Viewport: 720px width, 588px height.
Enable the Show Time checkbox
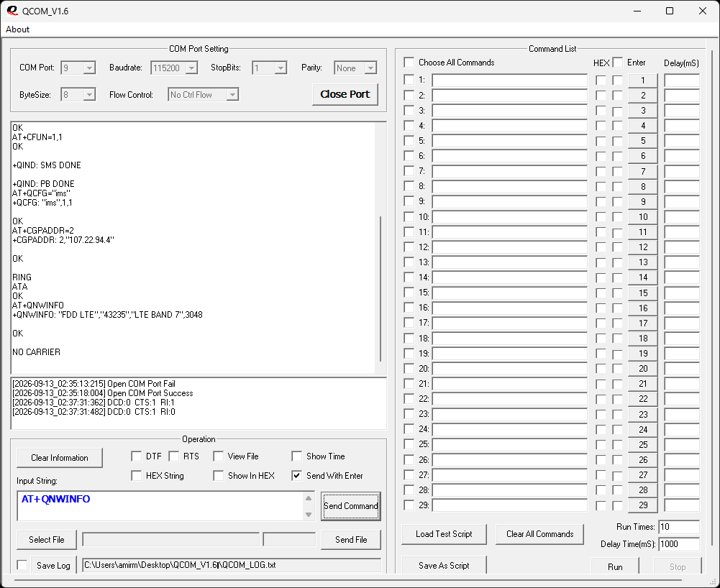(x=297, y=456)
